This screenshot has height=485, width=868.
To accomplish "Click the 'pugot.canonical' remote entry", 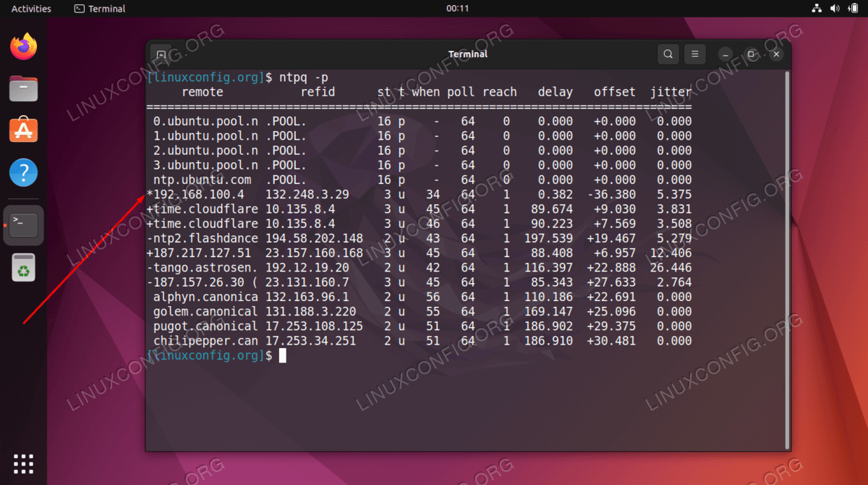I will tap(205, 326).
